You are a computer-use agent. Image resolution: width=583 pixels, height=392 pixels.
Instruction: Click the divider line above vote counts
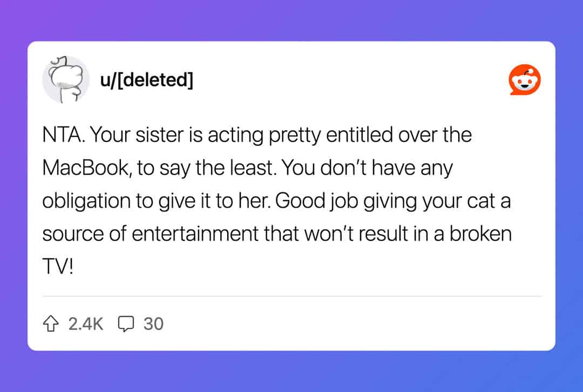pyautogui.click(x=291, y=296)
